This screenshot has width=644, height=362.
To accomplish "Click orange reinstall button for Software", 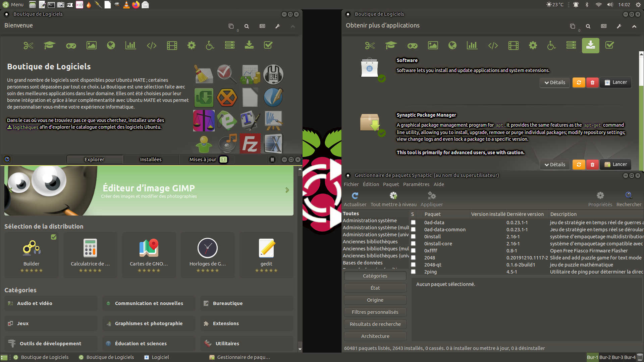I will 579,82.
